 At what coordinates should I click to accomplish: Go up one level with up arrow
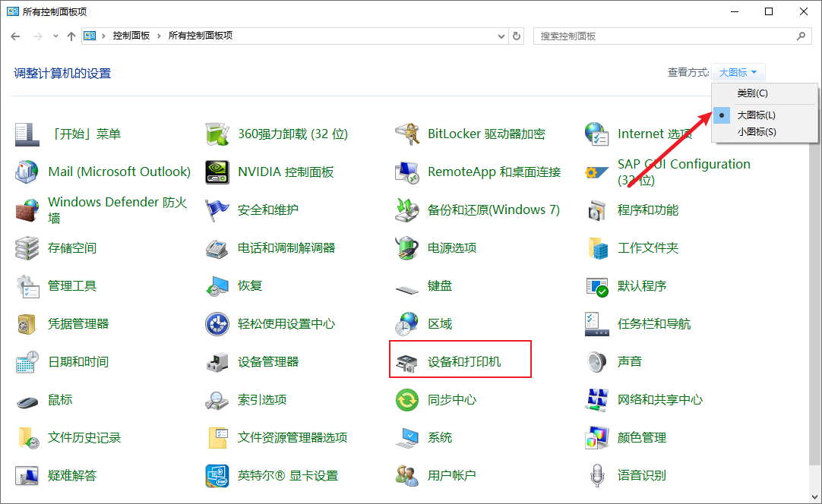point(71,36)
